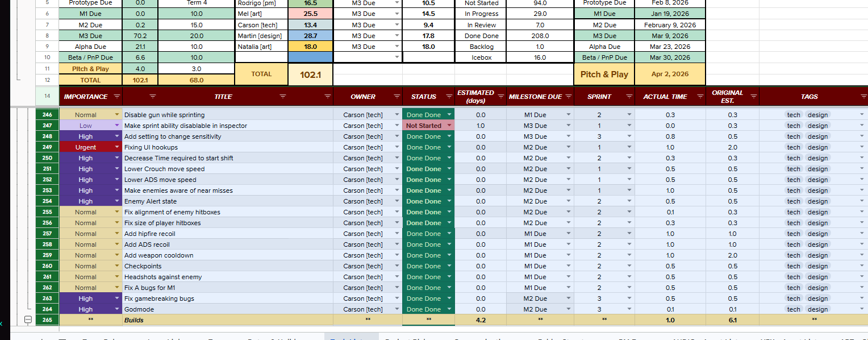The image size is (868, 340).
Task: Select row header number 14
Action: (47, 97)
